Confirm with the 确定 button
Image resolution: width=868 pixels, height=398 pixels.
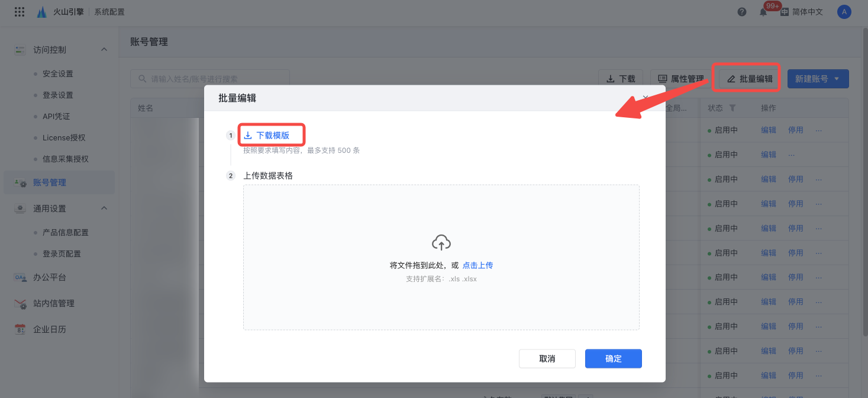[x=614, y=358]
